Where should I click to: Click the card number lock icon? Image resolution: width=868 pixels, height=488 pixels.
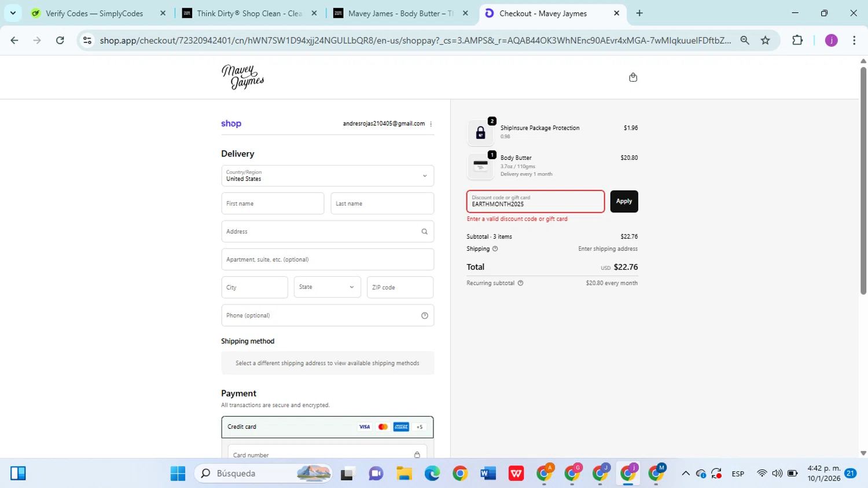417,454
